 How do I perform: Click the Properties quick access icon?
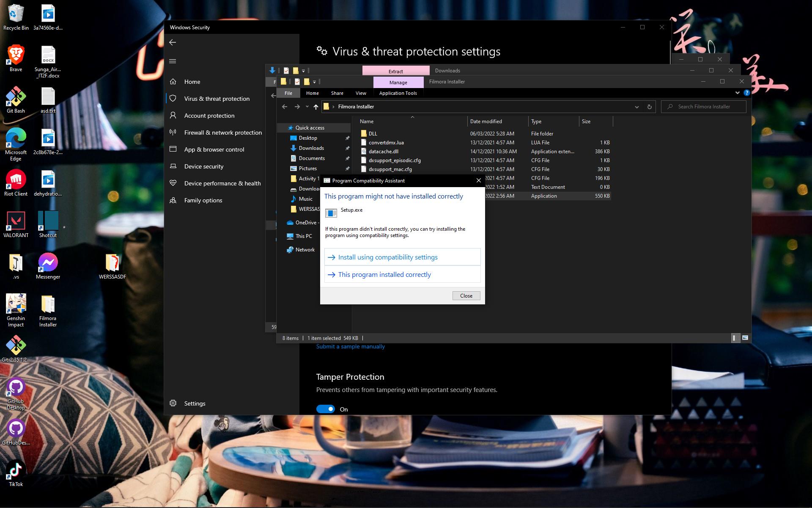[297, 82]
